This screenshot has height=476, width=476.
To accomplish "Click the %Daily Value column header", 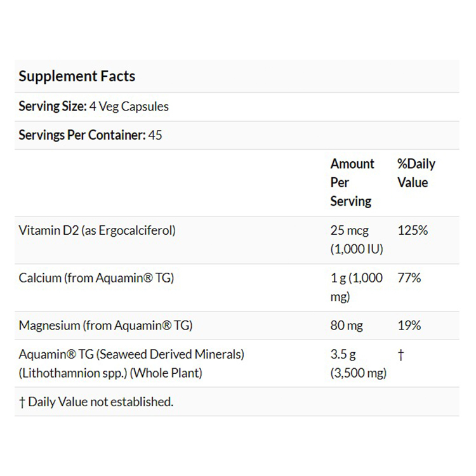I will [x=416, y=173].
